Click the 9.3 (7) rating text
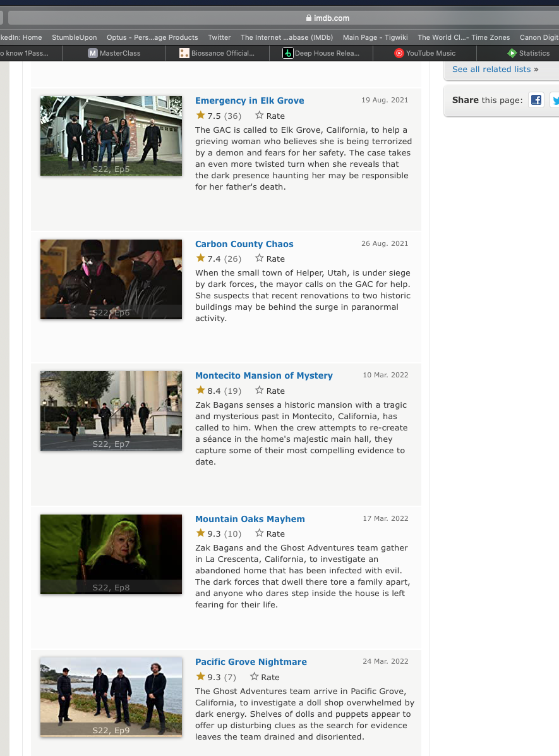Image resolution: width=559 pixels, height=756 pixels. (222, 678)
